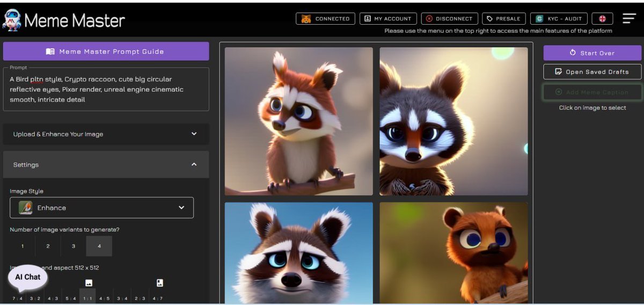
Task: Open the Presale page
Action: coord(503,19)
